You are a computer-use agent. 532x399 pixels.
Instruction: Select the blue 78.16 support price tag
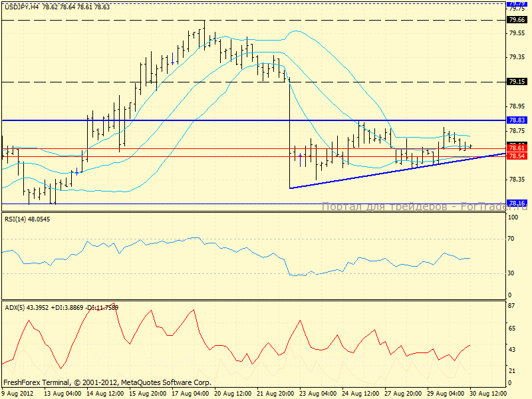pyautogui.click(x=517, y=203)
